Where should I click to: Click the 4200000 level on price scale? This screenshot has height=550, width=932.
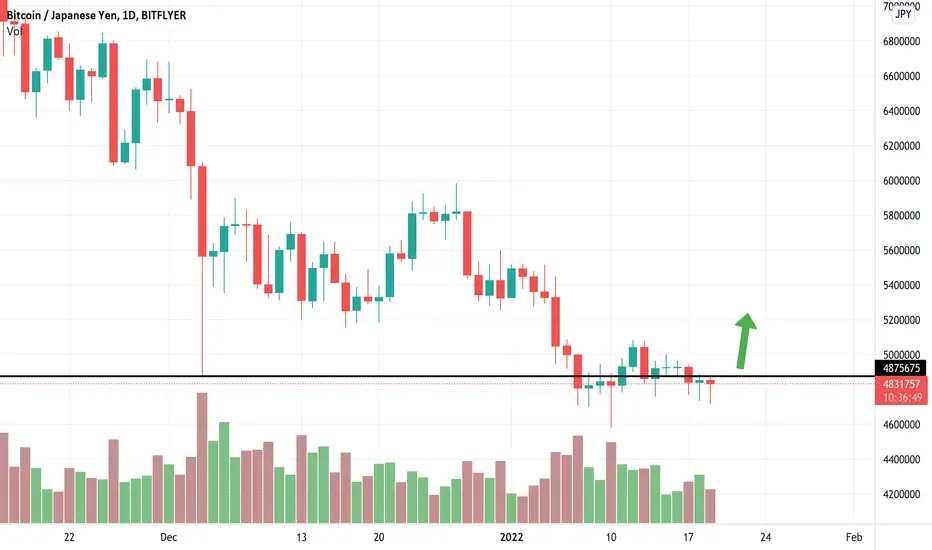[901, 494]
